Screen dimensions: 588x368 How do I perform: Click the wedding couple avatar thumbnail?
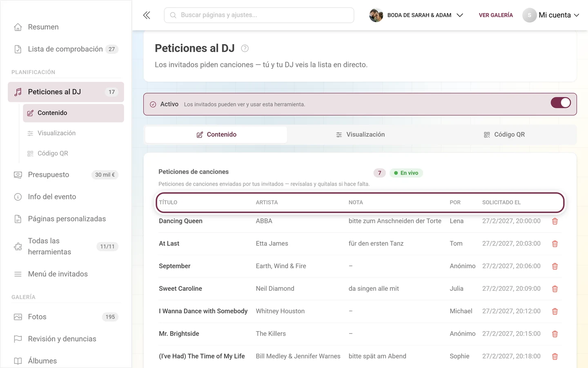pos(376,15)
